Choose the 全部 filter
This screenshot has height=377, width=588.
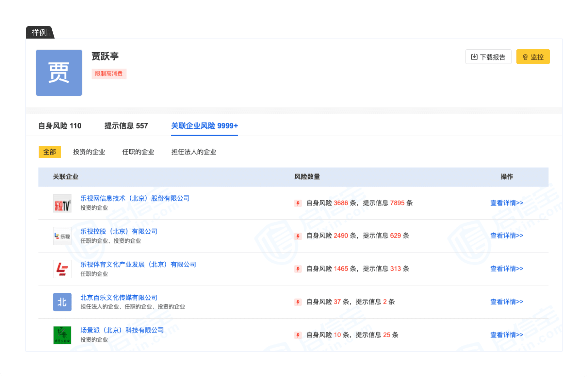(50, 152)
